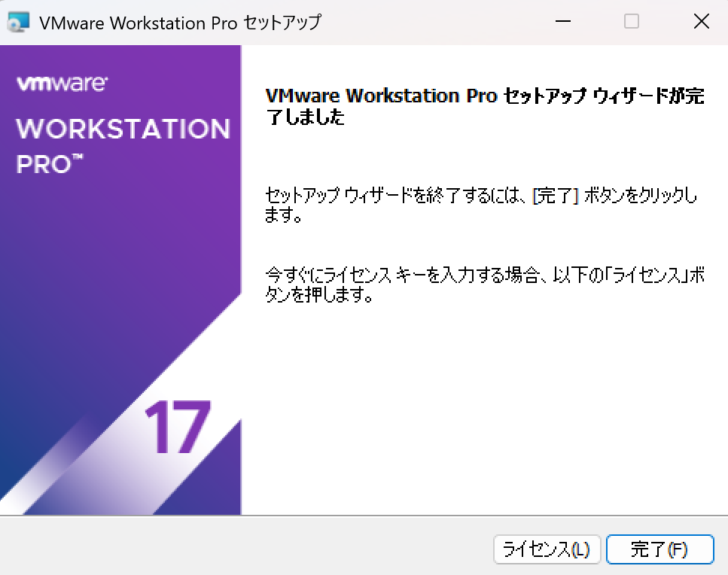
Task: Click the 完了(F) finish button
Action: [x=659, y=549]
